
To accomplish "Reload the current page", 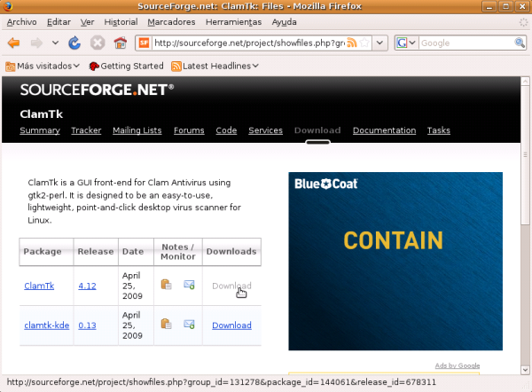I will 75,43.
